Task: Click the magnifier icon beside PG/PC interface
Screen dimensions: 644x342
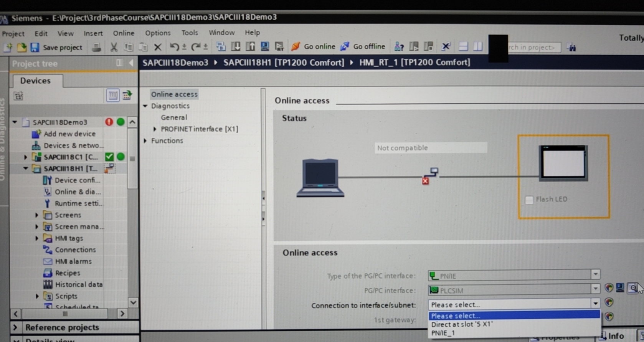Action: point(633,287)
